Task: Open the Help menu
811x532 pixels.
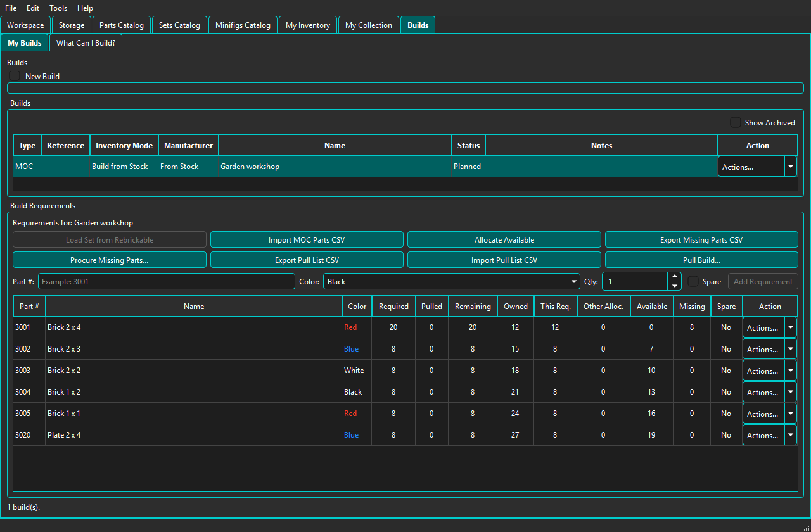Action: pos(85,8)
